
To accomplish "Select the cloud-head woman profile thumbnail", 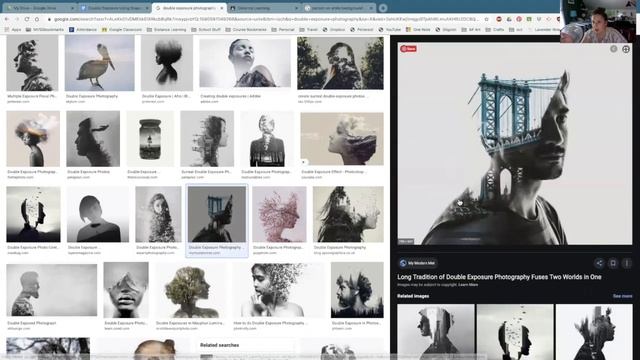I will point(33,139).
